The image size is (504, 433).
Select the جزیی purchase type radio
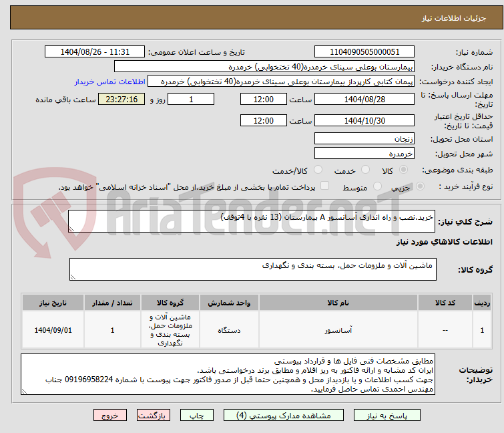[420, 186]
